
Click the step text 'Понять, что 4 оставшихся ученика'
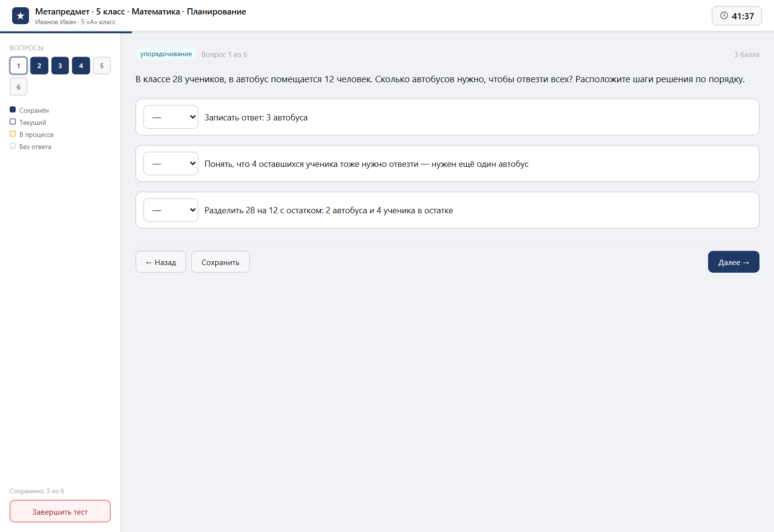(x=366, y=164)
